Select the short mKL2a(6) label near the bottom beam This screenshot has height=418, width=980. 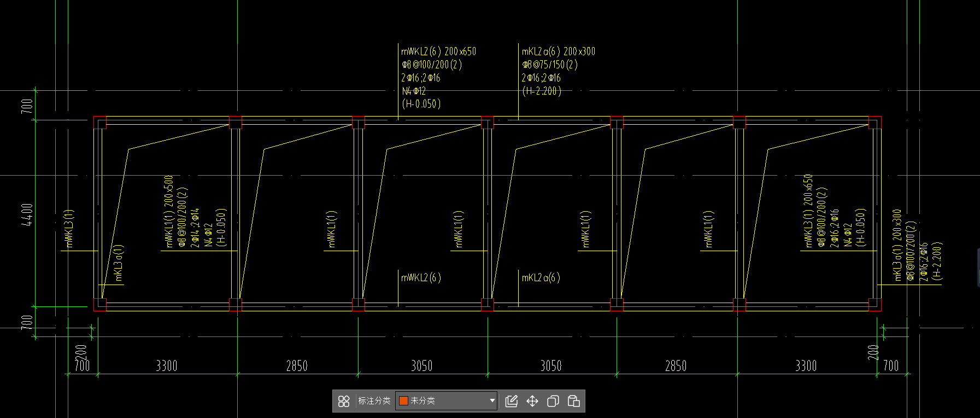point(541,278)
